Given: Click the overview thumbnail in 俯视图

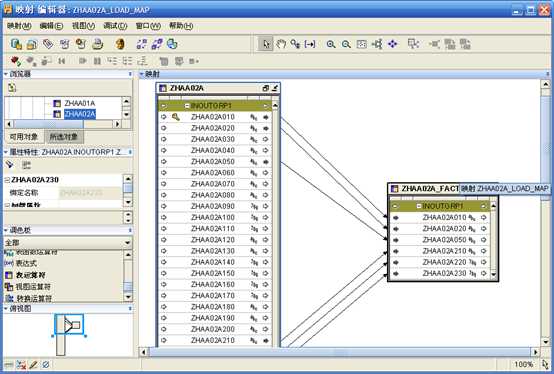Looking at the screenshot, I should [69, 325].
